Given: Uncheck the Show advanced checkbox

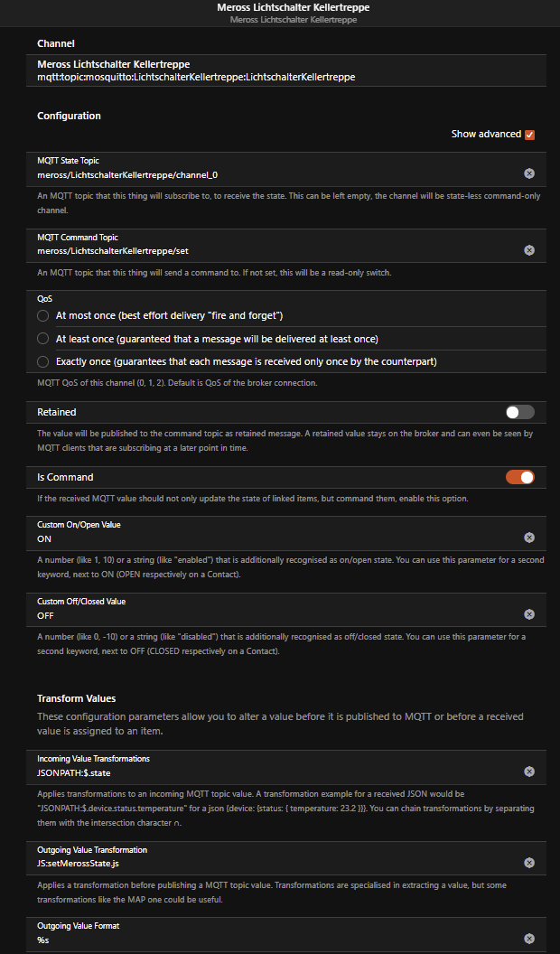Looking at the screenshot, I should pos(530,135).
